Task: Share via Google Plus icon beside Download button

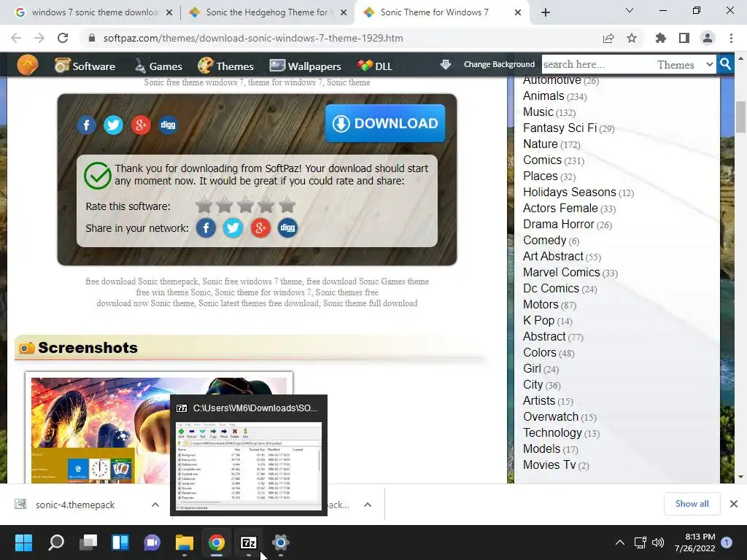Action: tap(141, 125)
